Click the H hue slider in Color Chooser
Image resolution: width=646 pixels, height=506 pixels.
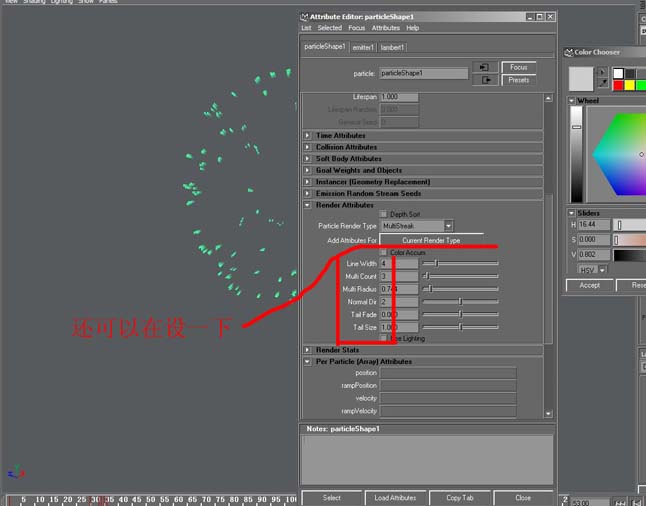630,225
